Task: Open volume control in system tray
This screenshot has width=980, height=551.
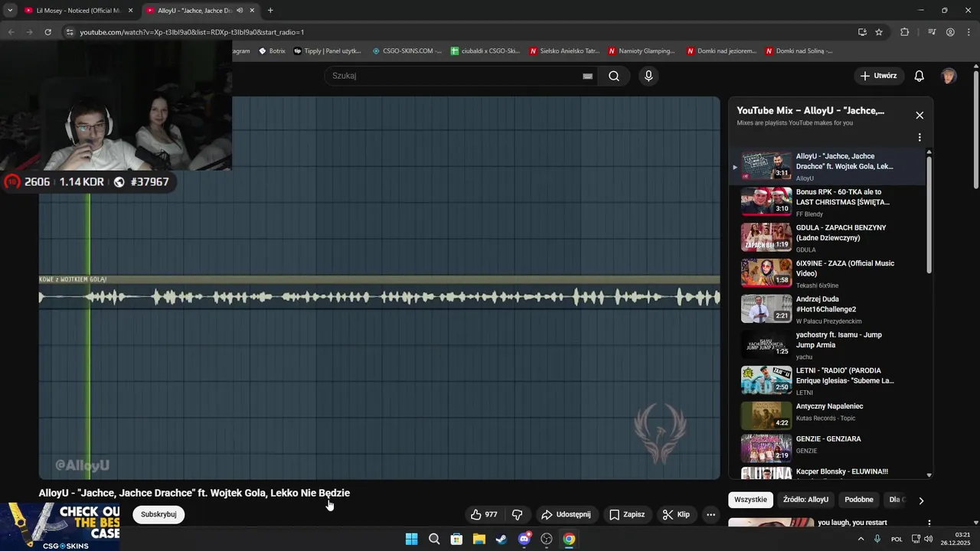Action: point(929,539)
